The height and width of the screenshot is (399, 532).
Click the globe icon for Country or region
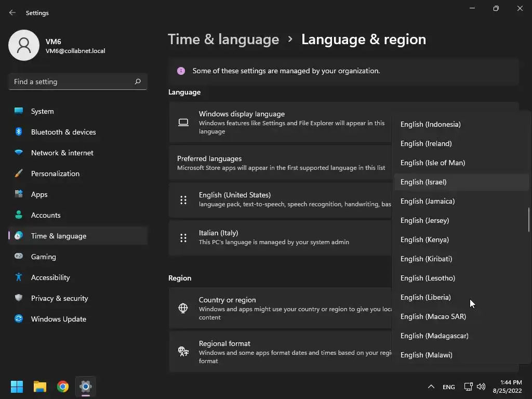click(183, 308)
